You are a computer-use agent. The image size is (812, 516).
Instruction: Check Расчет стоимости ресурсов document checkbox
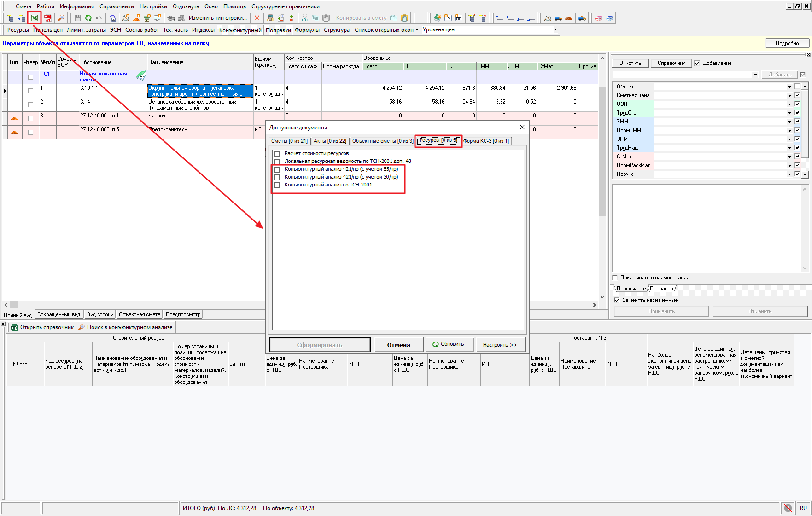pyautogui.click(x=277, y=154)
